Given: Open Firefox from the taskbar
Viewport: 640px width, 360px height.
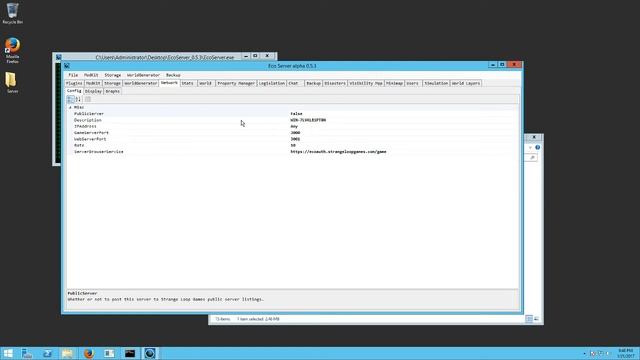Looking at the screenshot, I should (x=89, y=353).
